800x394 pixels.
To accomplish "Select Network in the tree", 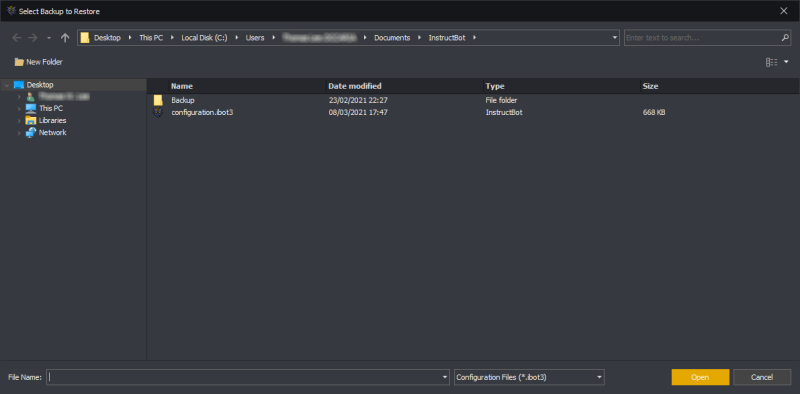I will (x=53, y=132).
